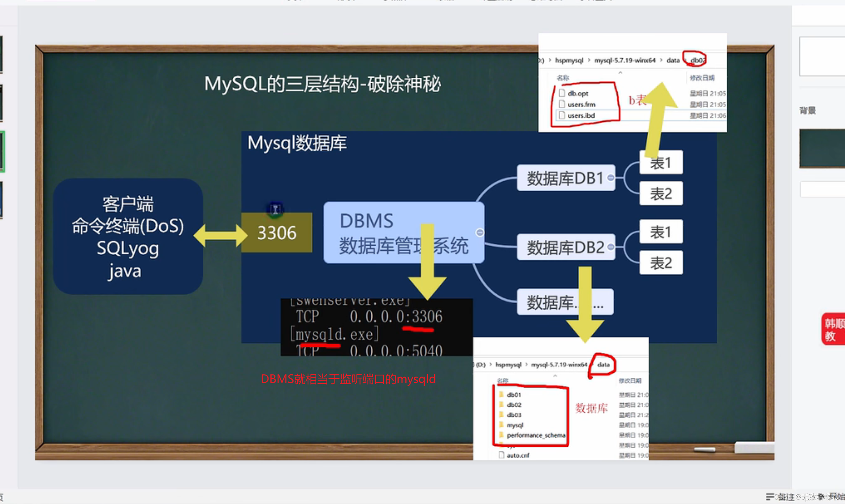Select the TCP 0.0.0.0:3306 terminal line

pyautogui.click(x=369, y=316)
